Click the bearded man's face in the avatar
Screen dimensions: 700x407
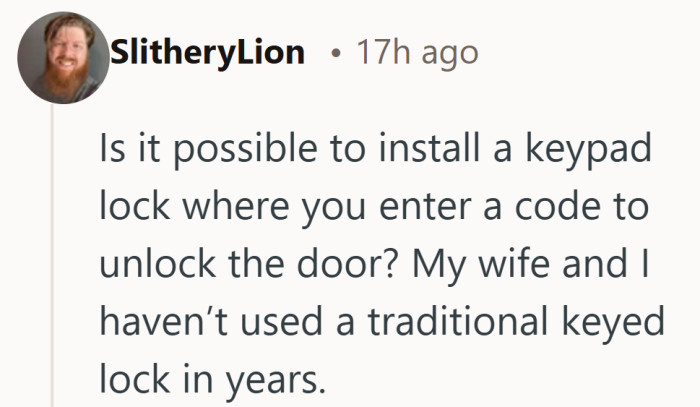click(x=67, y=50)
